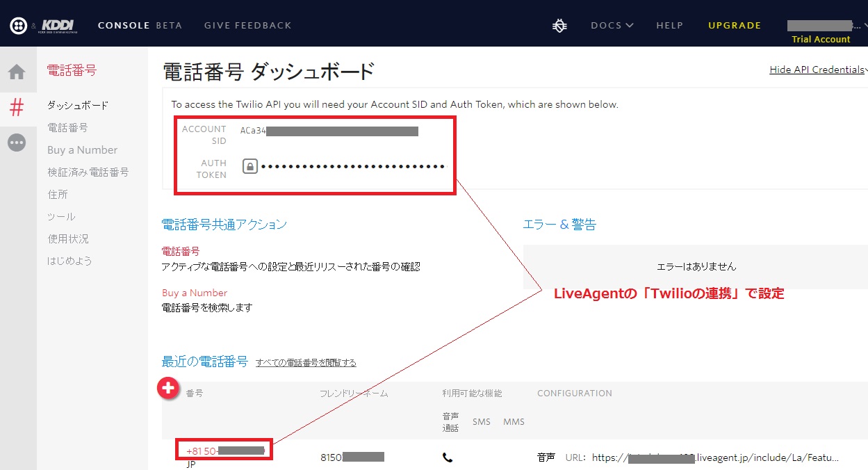
Task: Open はじめよう in sidebar
Action: coord(69,261)
